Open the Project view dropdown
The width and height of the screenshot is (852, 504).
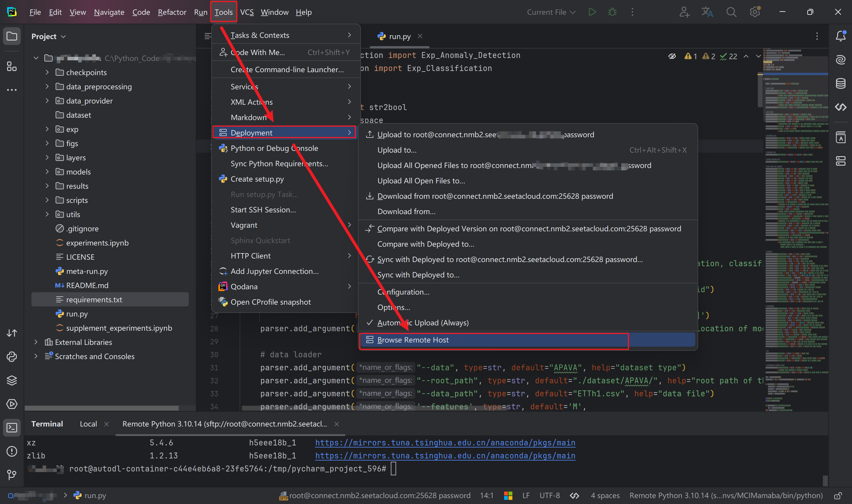pos(49,36)
